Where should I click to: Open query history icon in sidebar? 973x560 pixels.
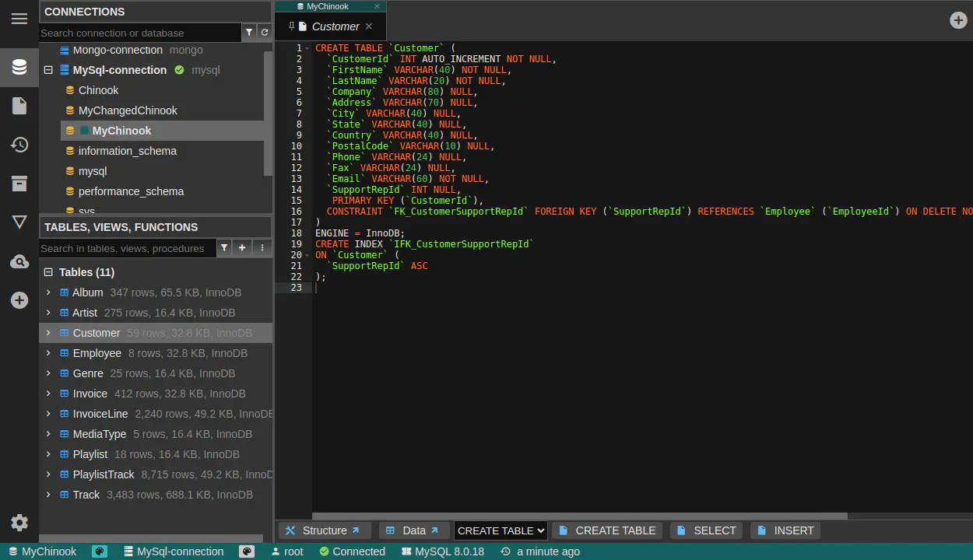tap(19, 145)
